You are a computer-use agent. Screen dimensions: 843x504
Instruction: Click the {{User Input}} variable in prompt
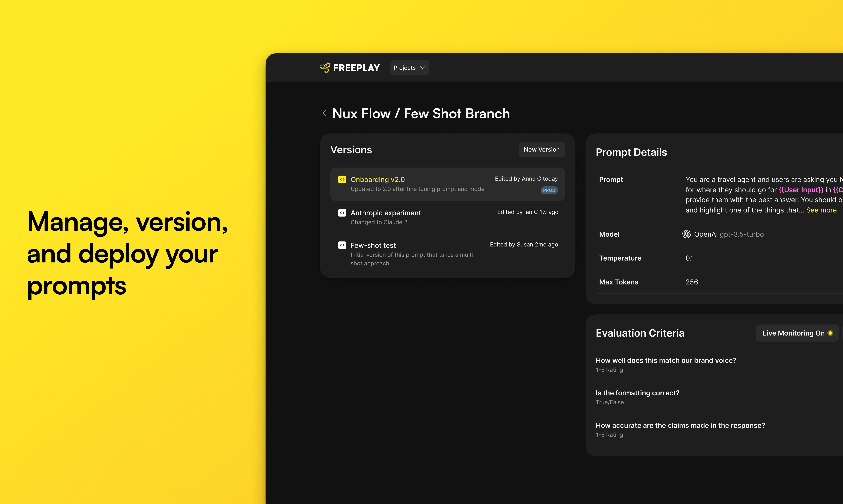pyautogui.click(x=801, y=190)
